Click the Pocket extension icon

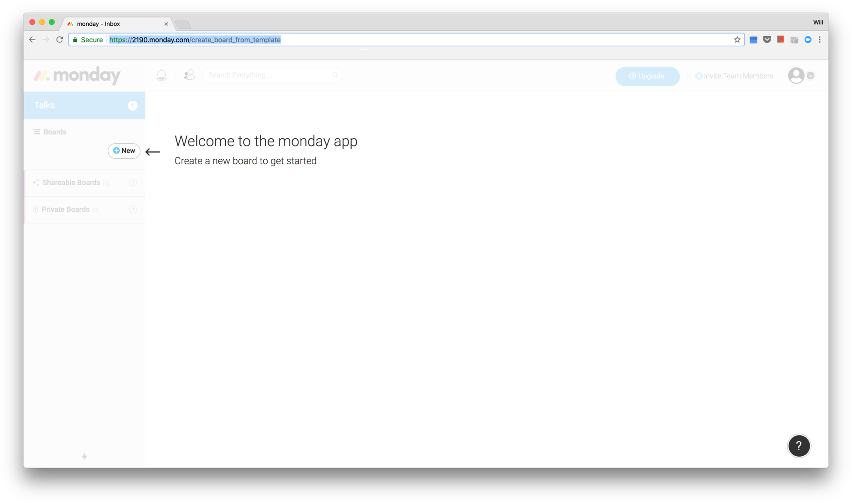[x=767, y=40]
